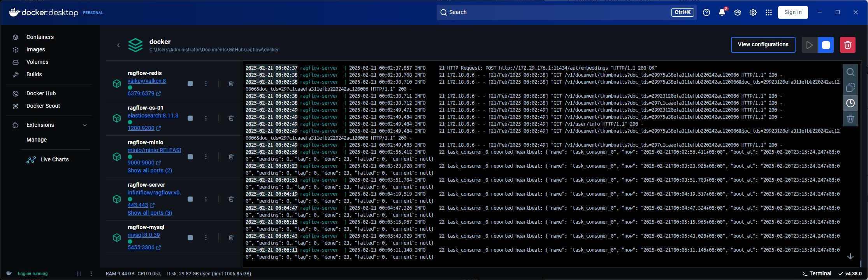
Task: Open more actions for ragflow-server
Action: [x=206, y=199]
